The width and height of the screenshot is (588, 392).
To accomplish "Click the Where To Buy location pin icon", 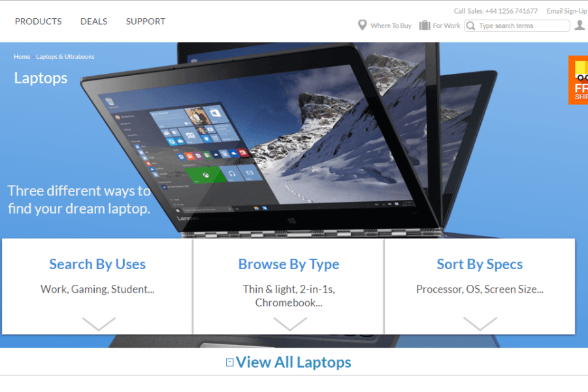I will point(362,25).
